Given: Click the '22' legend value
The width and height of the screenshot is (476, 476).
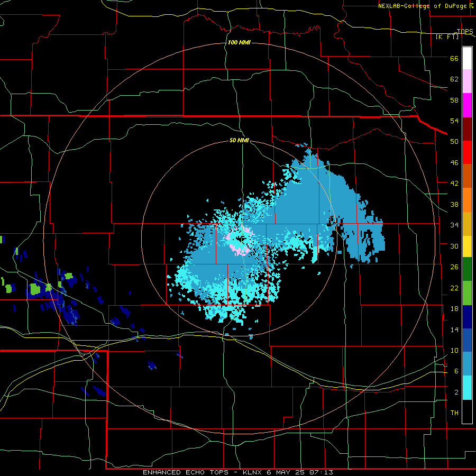Looking at the screenshot, I should [x=454, y=288].
